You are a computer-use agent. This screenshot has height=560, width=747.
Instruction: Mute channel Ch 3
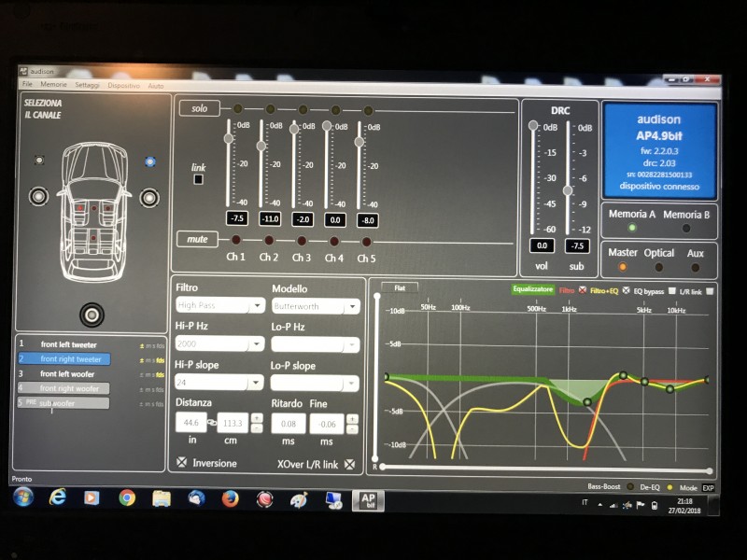(x=301, y=241)
